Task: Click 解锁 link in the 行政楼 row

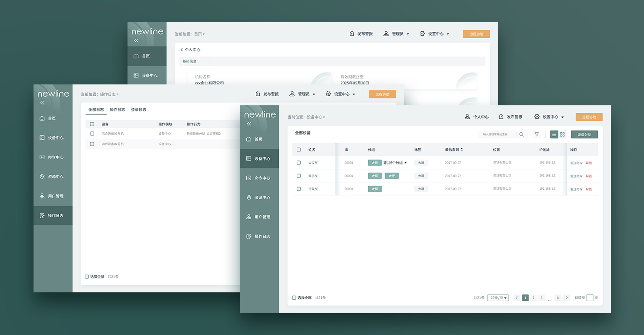Action: pos(589,189)
